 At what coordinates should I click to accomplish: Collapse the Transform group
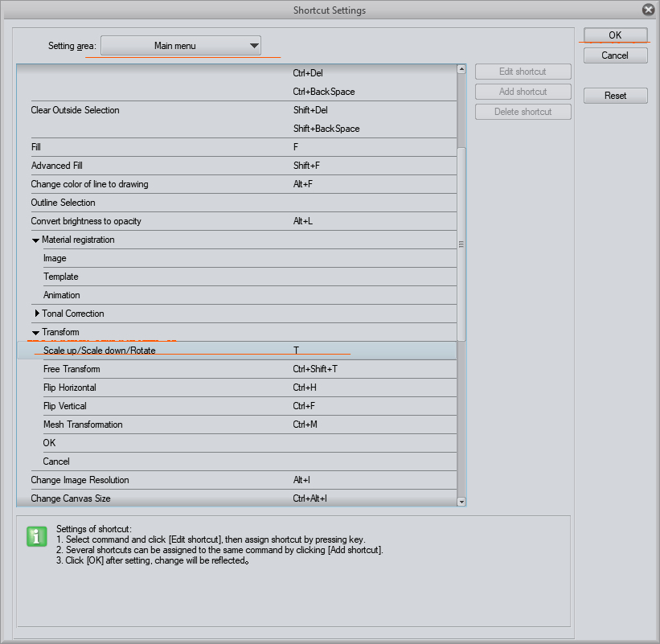click(36, 333)
